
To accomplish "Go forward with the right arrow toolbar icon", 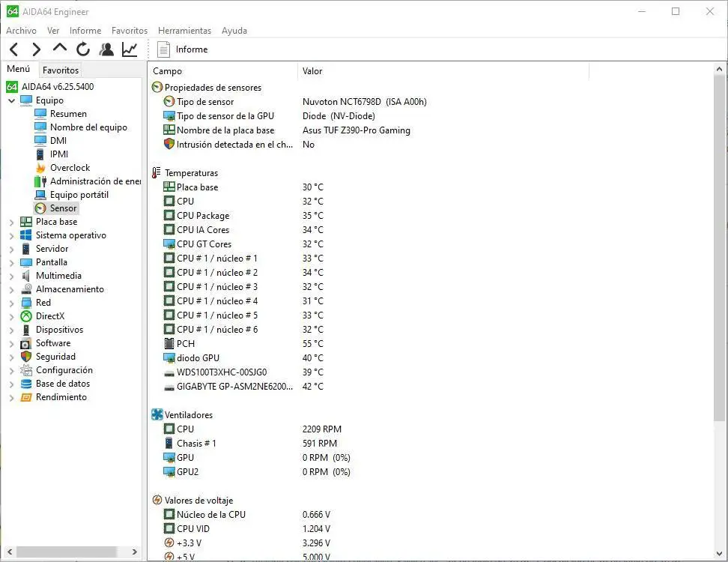I will click(36, 49).
